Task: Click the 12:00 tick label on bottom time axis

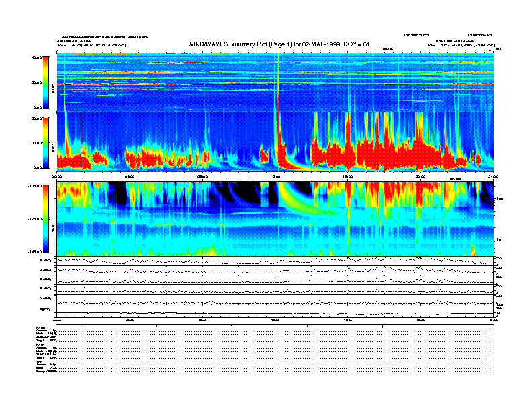Action: click(x=275, y=320)
